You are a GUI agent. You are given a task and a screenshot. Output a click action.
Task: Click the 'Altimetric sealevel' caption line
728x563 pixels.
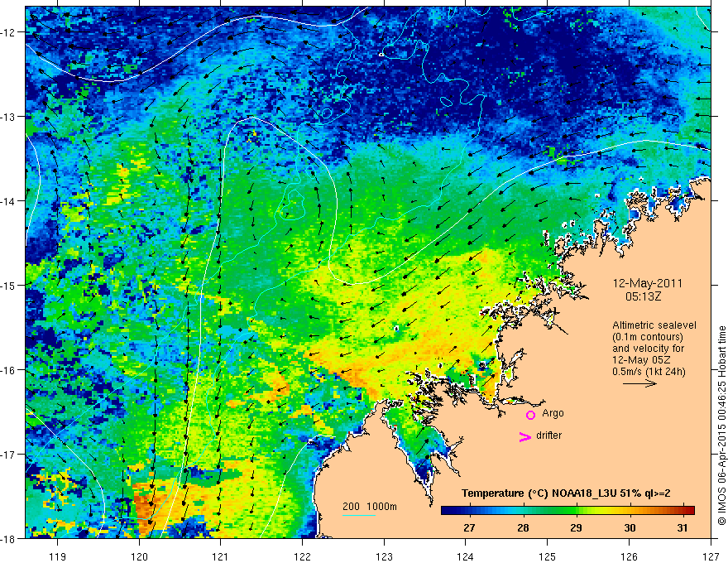coord(654,325)
